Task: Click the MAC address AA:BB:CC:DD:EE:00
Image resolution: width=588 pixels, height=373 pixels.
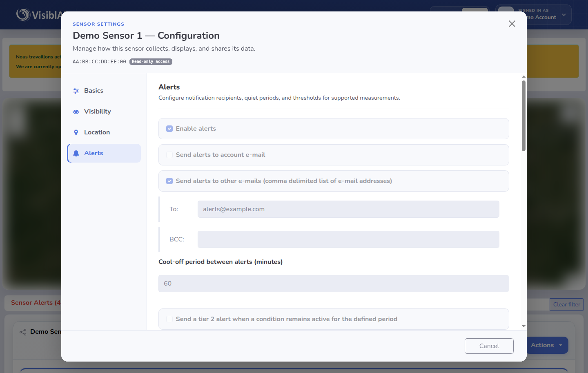Action: (99, 62)
